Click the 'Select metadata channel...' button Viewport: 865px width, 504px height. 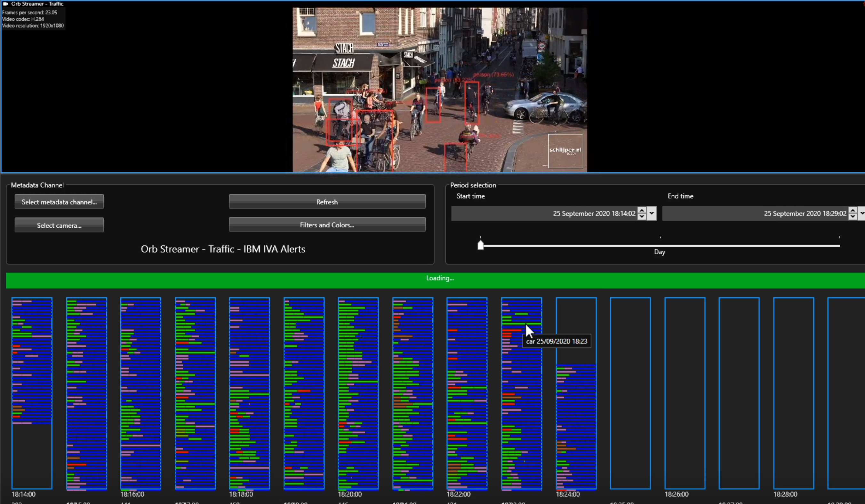(x=59, y=201)
